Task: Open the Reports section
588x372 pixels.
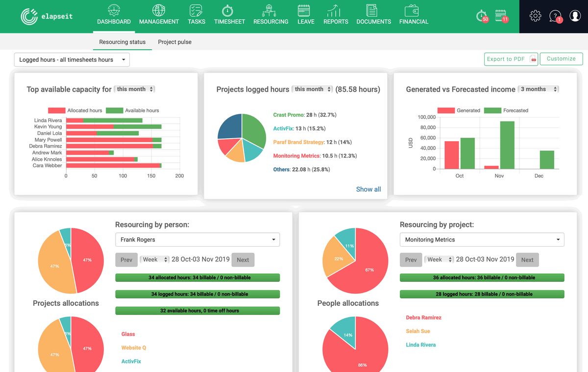Action: click(336, 15)
